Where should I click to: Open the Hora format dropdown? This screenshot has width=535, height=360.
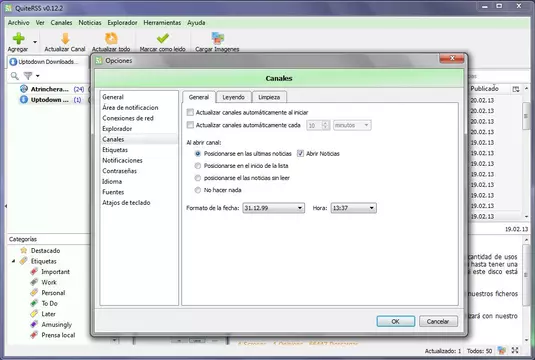coord(353,208)
